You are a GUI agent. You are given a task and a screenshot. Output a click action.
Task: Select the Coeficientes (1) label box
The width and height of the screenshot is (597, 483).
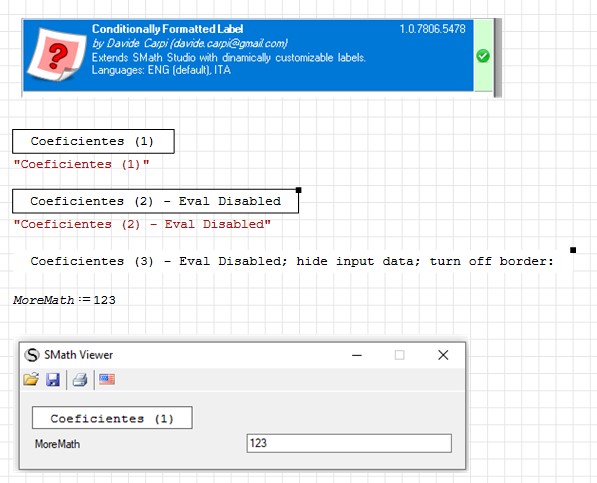click(93, 141)
